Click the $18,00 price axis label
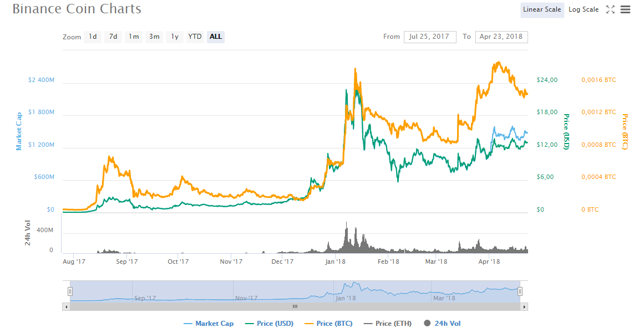Screen dimensions: 644x333 547,112
